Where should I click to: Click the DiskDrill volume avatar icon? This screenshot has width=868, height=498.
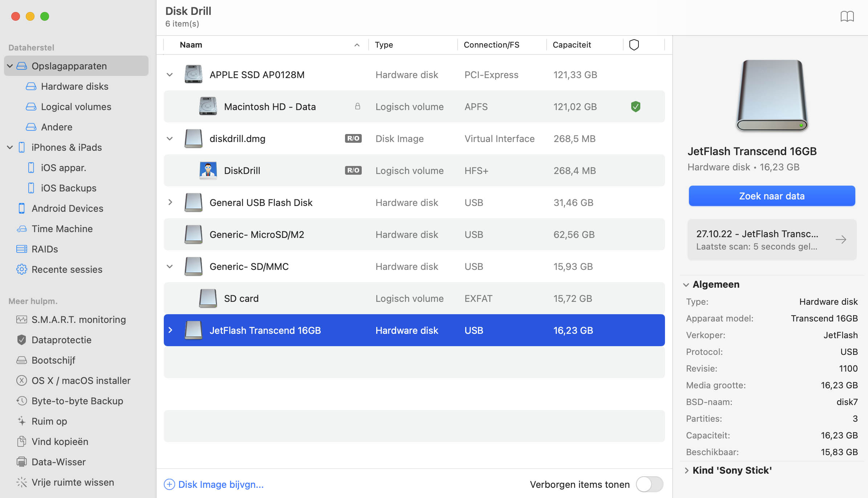[208, 170]
